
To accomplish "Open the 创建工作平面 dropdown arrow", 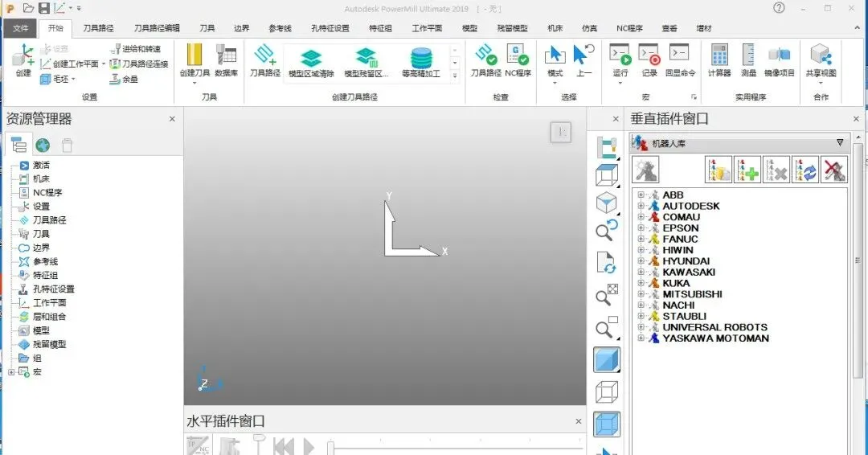I will (103, 64).
